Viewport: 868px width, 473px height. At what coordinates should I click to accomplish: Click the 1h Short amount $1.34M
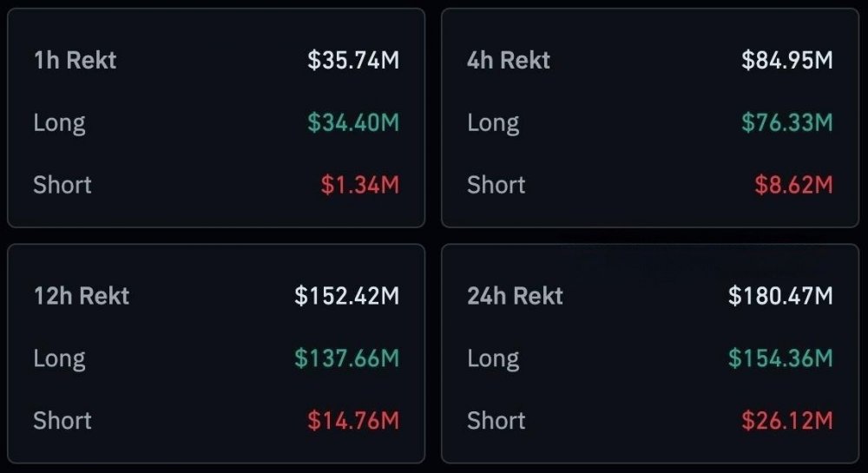360,185
